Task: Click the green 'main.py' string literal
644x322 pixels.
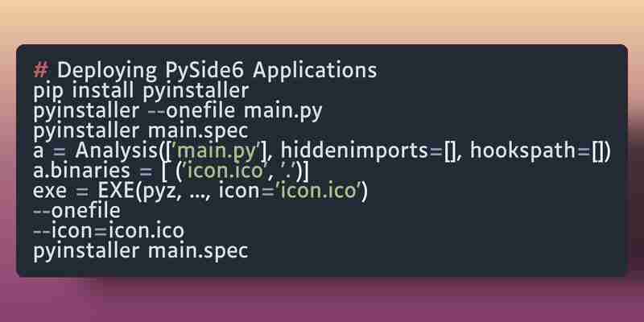Action: click(217, 151)
